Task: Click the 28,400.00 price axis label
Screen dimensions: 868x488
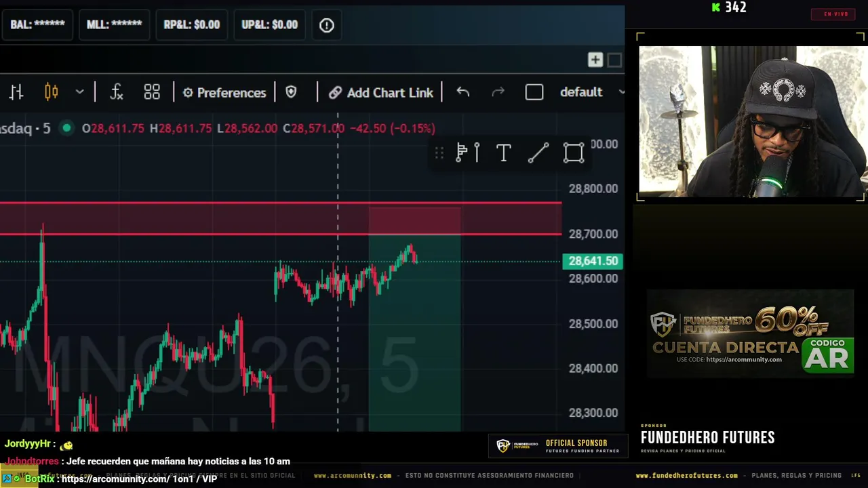Action: click(x=593, y=369)
